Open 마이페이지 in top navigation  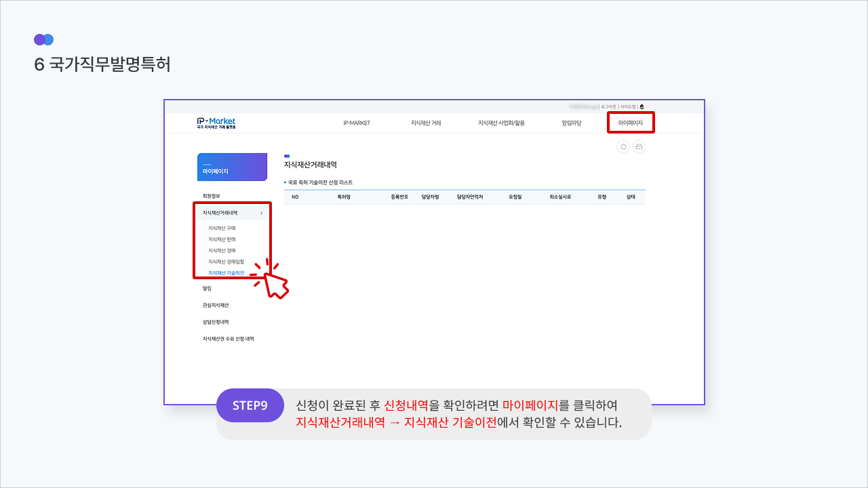pyautogui.click(x=630, y=123)
